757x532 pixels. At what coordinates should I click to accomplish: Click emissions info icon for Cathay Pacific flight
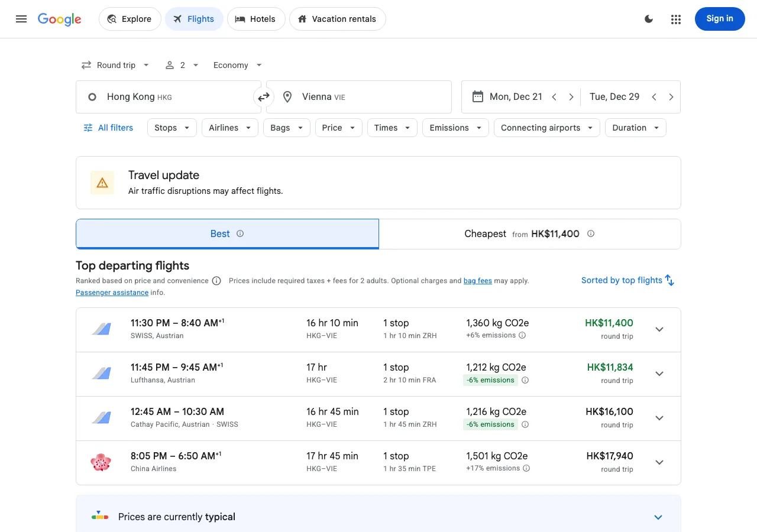tap(525, 424)
